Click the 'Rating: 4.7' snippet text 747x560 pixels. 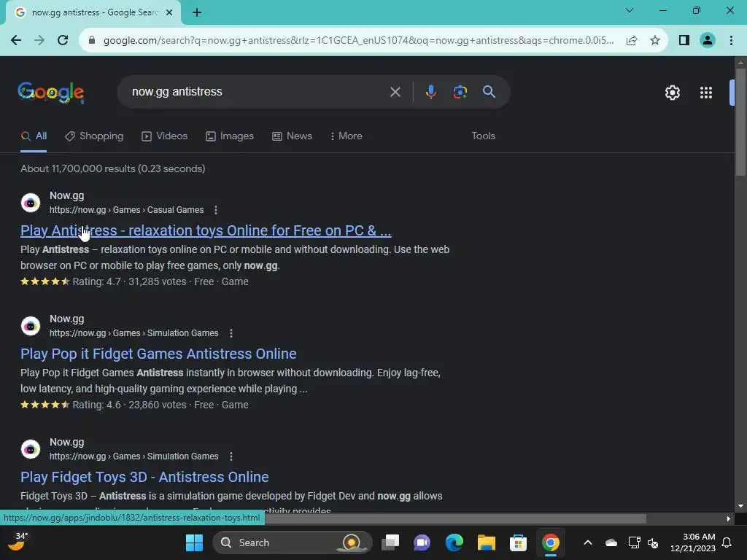pos(97,281)
